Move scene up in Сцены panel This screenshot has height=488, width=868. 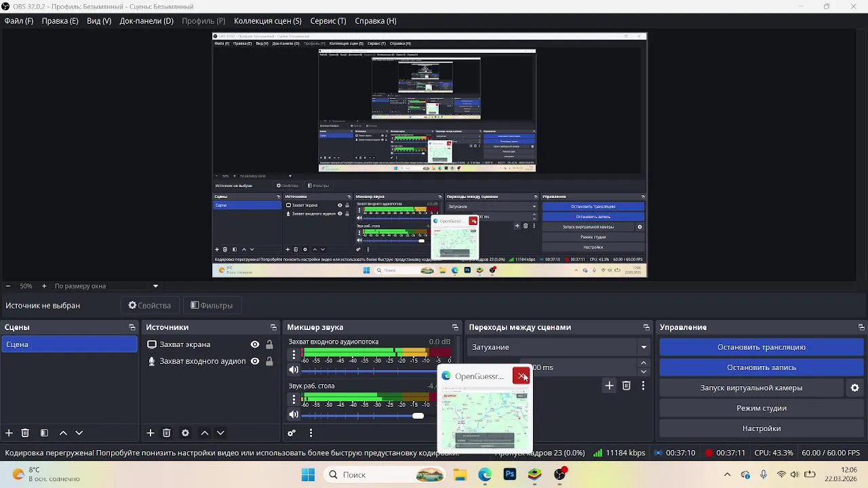63,433
